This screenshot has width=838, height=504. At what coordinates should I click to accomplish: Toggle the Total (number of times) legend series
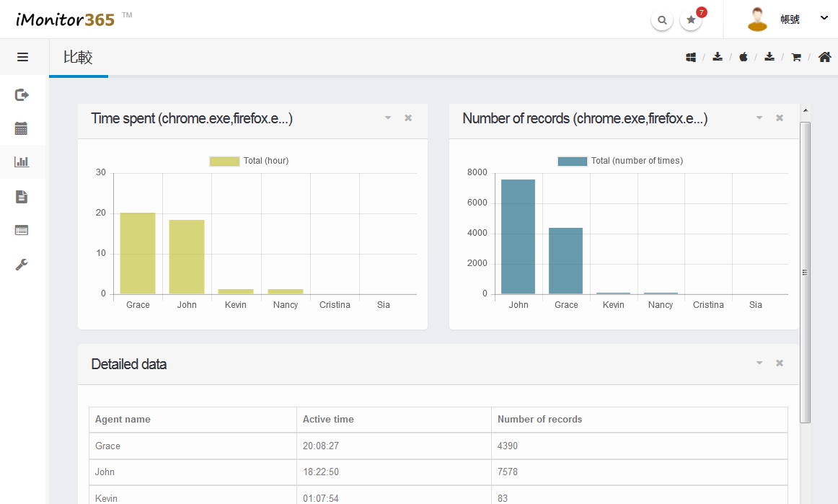(620, 161)
